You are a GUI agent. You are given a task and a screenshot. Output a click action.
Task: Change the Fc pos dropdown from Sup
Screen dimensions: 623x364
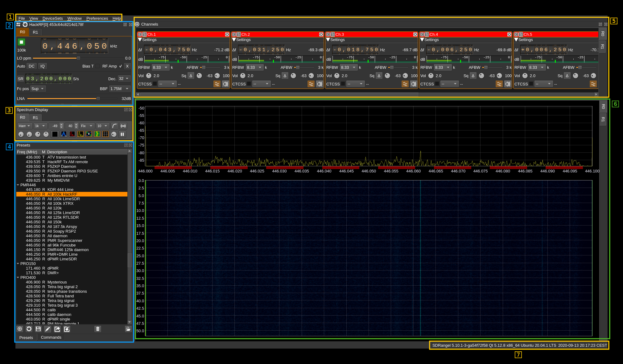[x=38, y=89]
